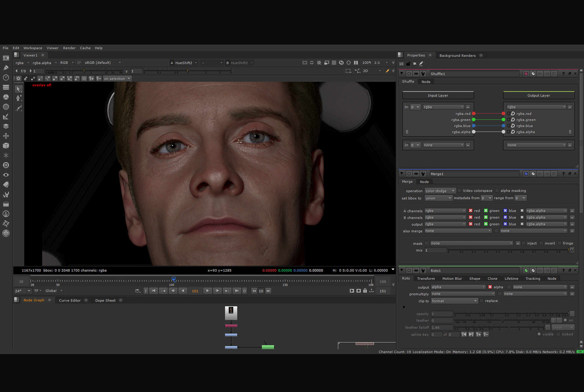Open the Draw nodes toolbar icon
The height and width of the screenshot is (392, 584).
click(x=6, y=68)
